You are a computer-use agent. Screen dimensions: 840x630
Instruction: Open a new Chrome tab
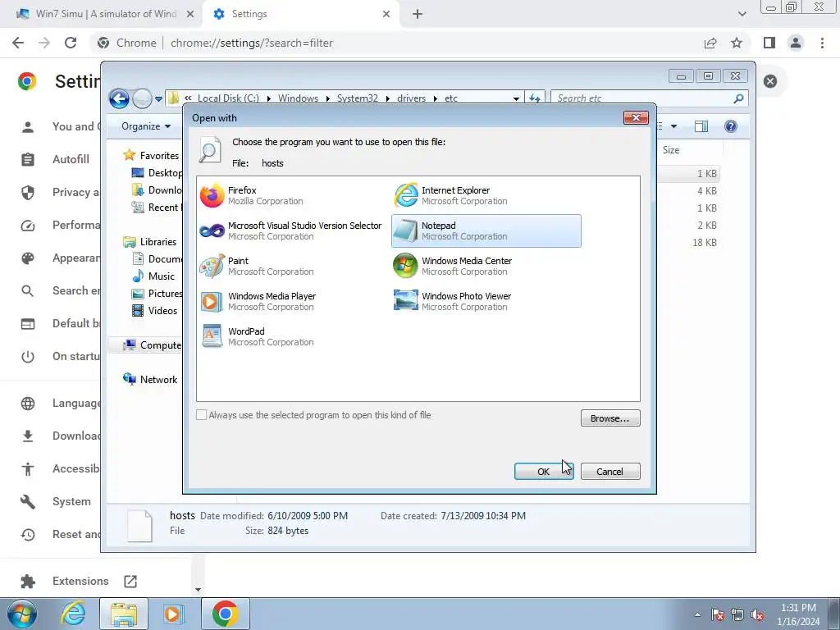[418, 14]
